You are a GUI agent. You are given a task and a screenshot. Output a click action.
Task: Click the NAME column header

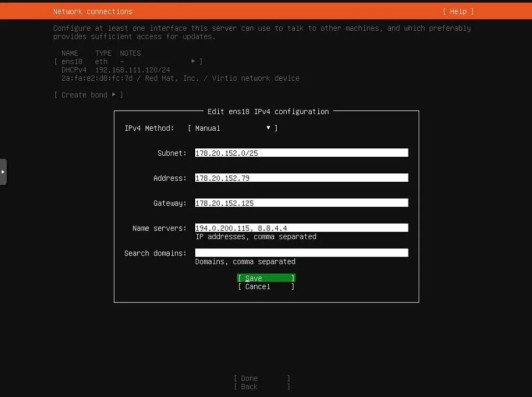70,53
